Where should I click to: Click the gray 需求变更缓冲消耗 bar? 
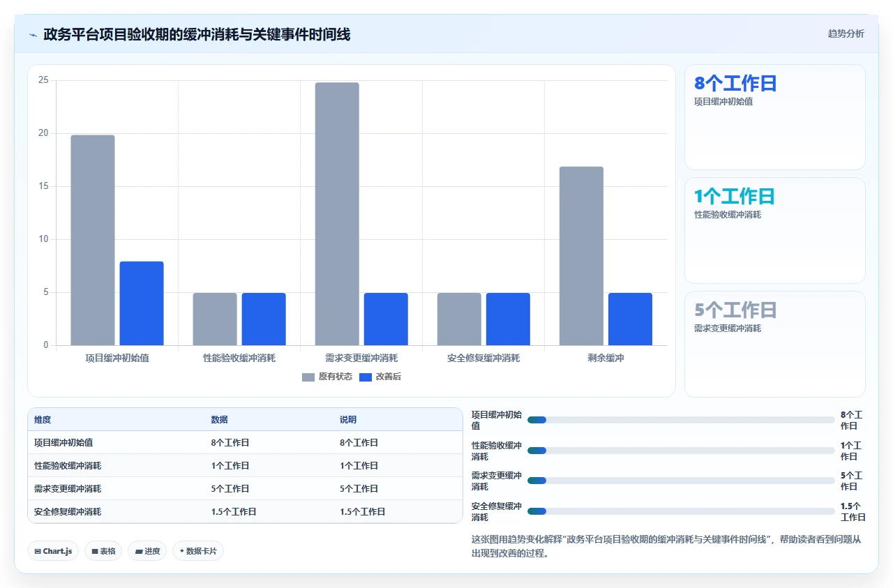coord(337,214)
